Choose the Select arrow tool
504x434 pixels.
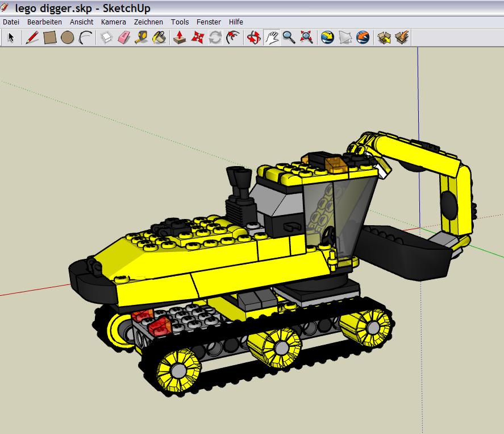(11, 38)
